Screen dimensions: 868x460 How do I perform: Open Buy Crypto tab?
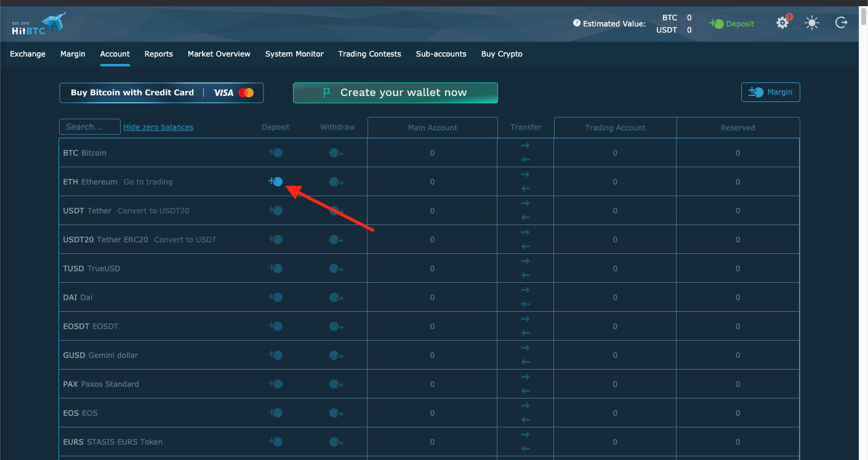pos(502,54)
